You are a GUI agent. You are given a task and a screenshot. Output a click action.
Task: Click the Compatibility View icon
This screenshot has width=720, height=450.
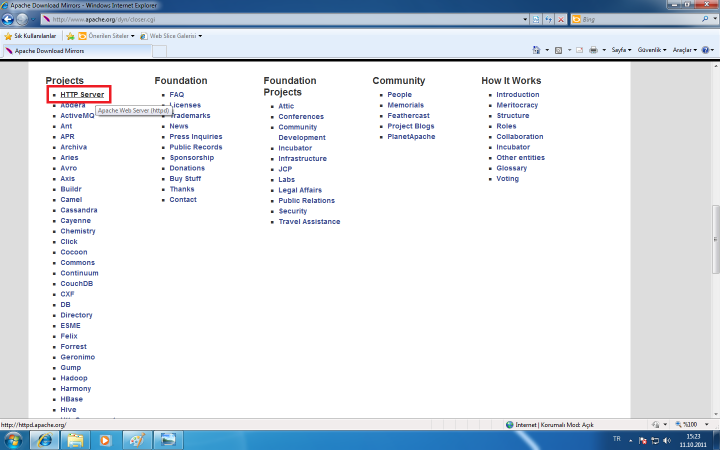536,19
